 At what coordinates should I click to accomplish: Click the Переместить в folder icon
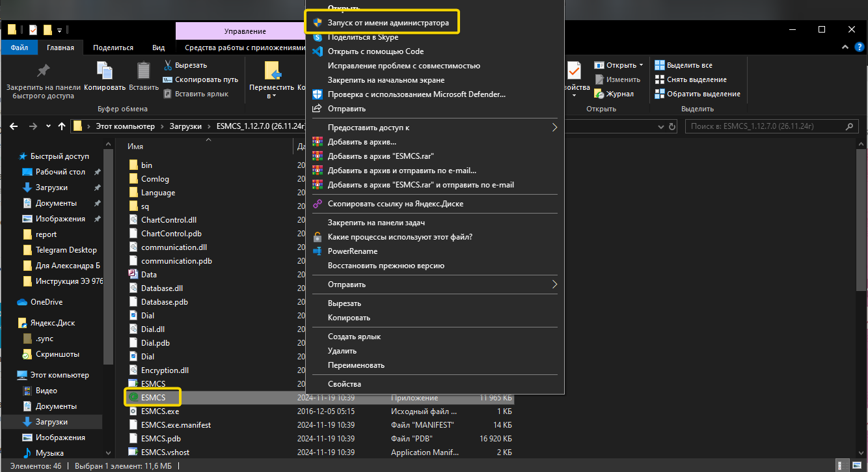click(x=272, y=70)
